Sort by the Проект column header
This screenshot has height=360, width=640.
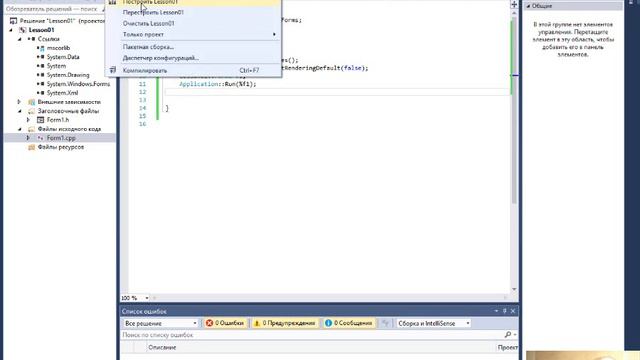click(x=508, y=347)
